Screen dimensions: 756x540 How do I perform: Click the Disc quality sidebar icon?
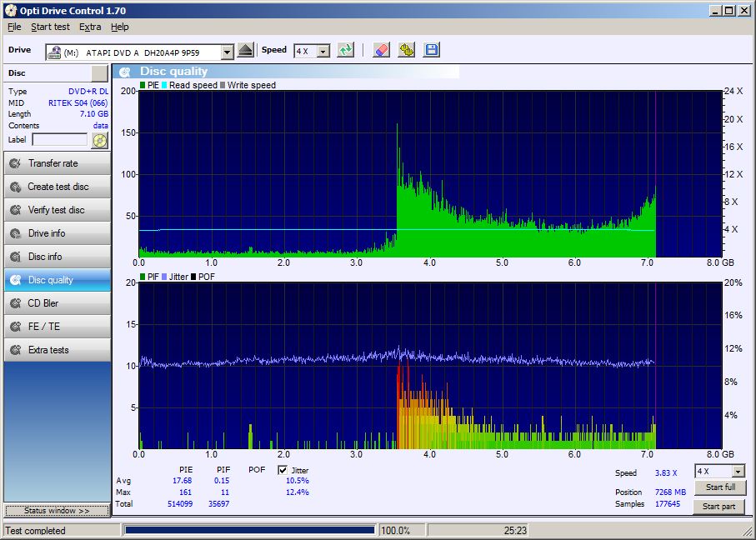coord(16,280)
